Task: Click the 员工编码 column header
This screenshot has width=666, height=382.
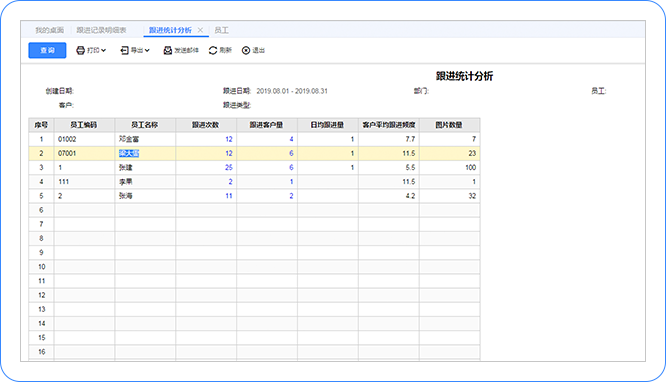Action: pyautogui.click(x=84, y=125)
